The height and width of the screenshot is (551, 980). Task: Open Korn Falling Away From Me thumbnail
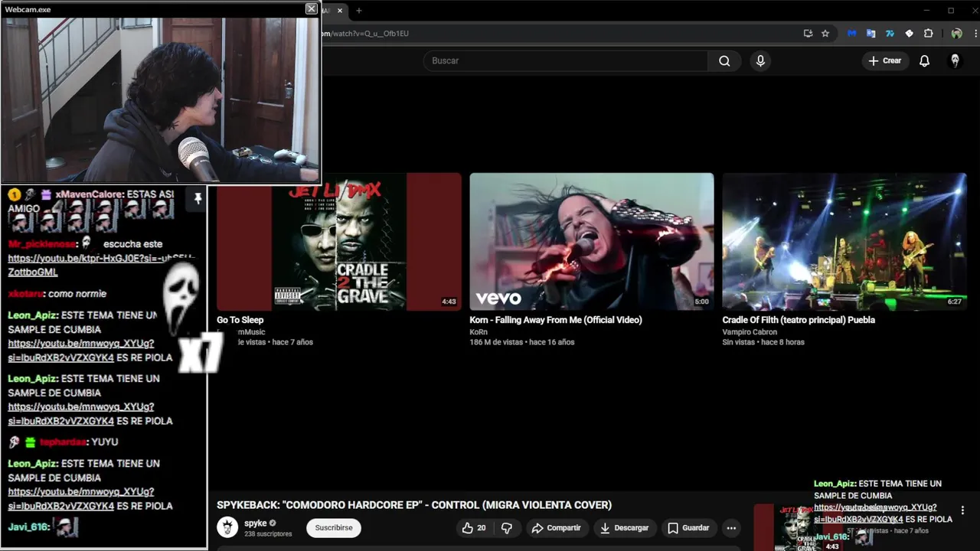tap(592, 241)
